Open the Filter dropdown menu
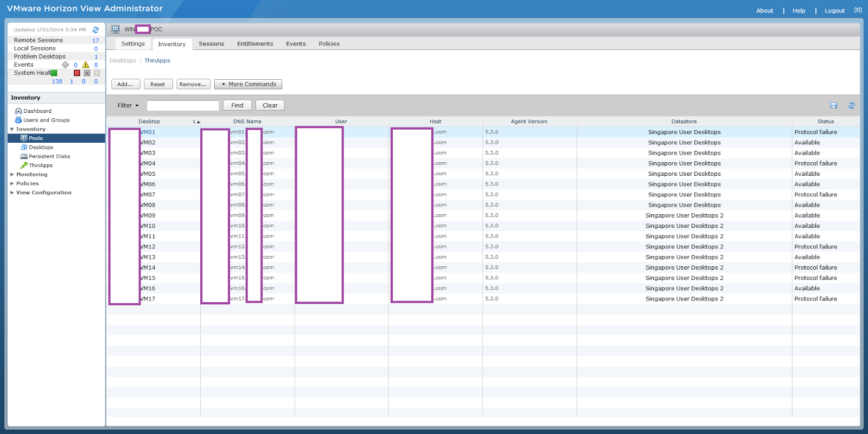 [x=129, y=106]
